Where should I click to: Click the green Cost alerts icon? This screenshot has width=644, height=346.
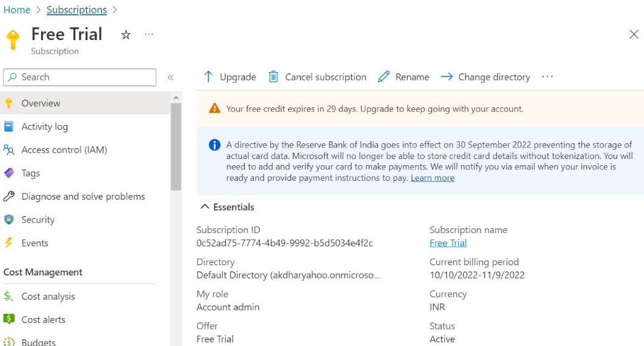coord(9,319)
